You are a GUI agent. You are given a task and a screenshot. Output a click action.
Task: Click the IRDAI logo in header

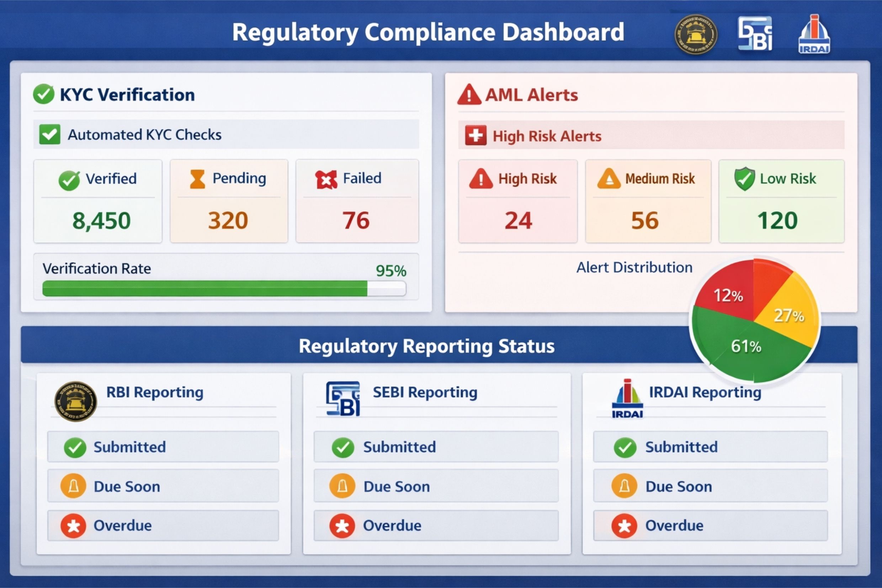coord(814,34)
